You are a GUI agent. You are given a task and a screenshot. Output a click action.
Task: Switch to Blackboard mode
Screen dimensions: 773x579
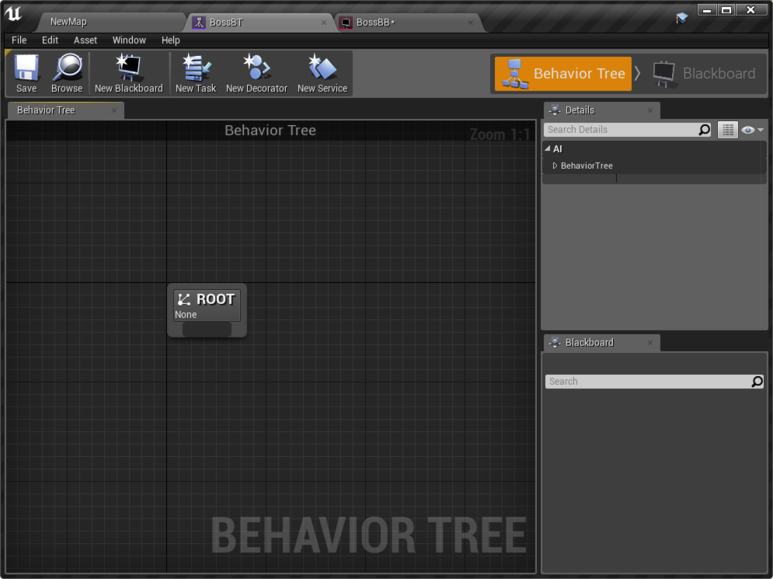click(x=703, y=73)
